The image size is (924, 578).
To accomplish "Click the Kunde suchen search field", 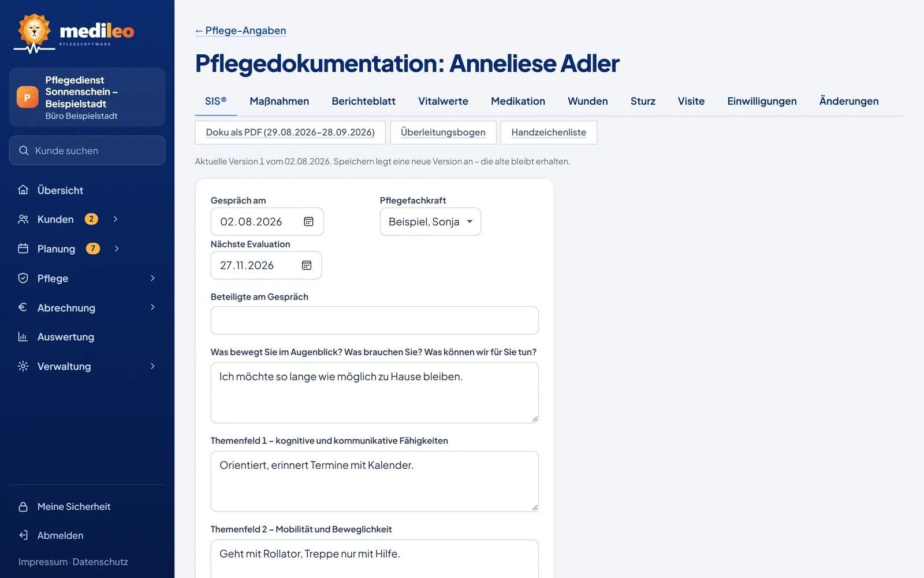I will [87, 150].
